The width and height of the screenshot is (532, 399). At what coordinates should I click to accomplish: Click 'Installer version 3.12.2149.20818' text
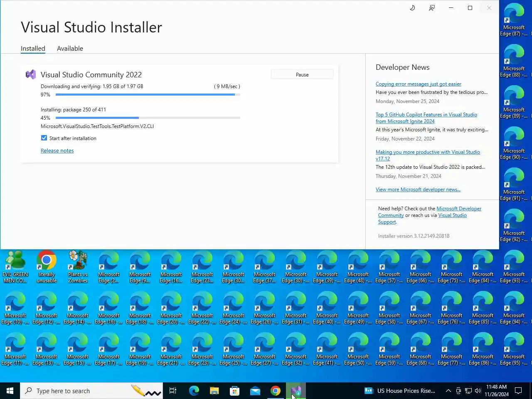click(414, 236)
